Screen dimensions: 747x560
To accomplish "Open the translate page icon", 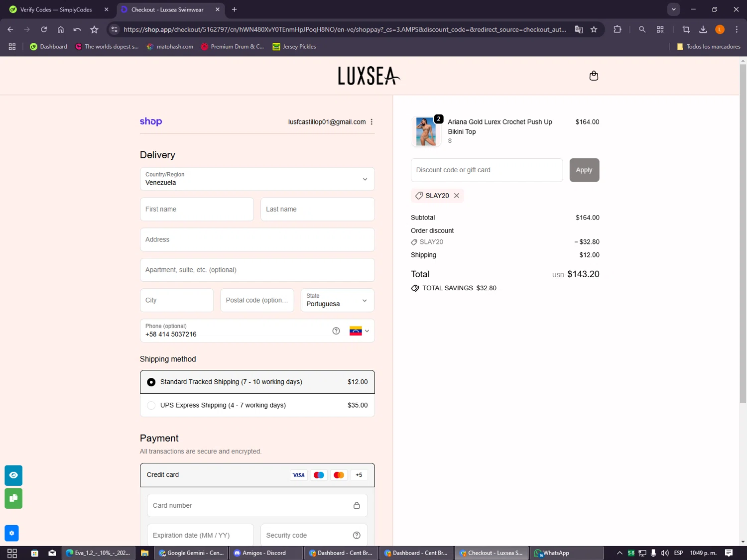I will (x=579, y=29).
